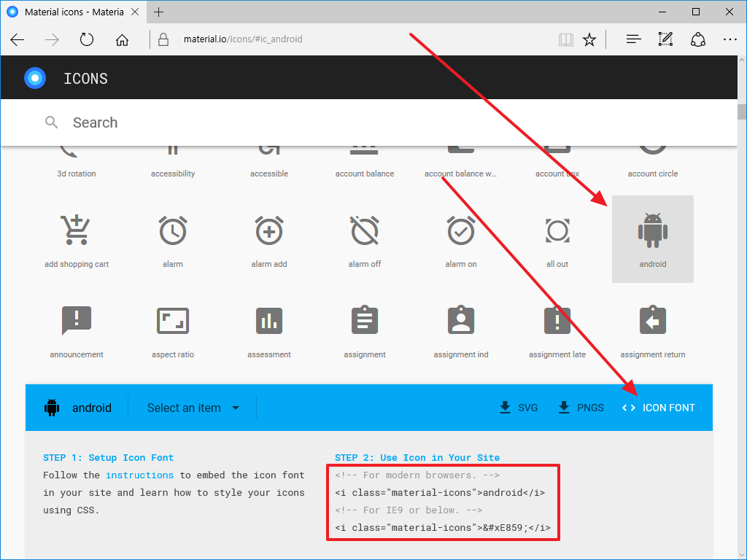The height and width of the screenshot is (560, 747).
Task: Choose the assessment icon
Action: tap(269, 321)
